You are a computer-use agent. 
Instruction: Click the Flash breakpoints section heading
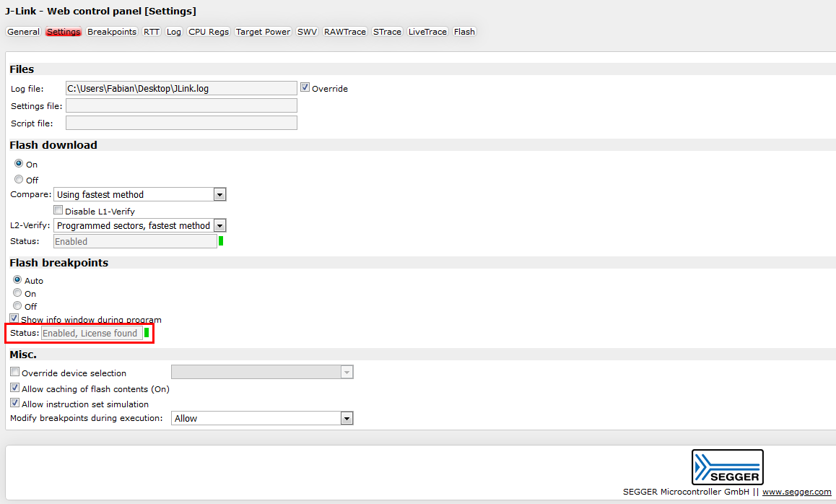58,263
